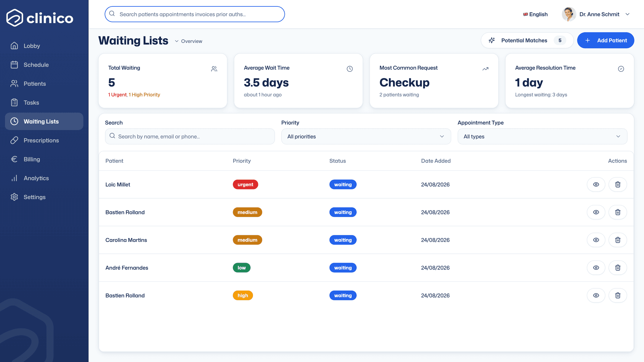
Task: View medium-priority Bastien Rolland entry
Action: [596, 212]
